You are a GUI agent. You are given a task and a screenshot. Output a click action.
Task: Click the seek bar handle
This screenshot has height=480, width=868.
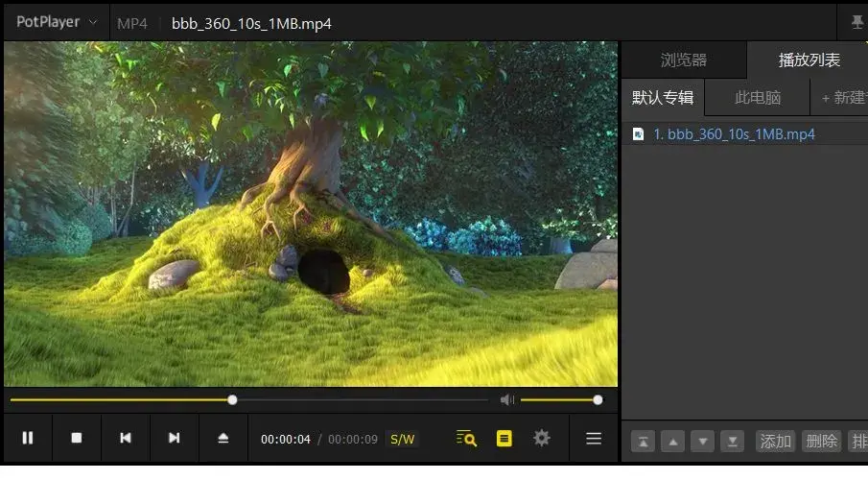tap(232, 399)
